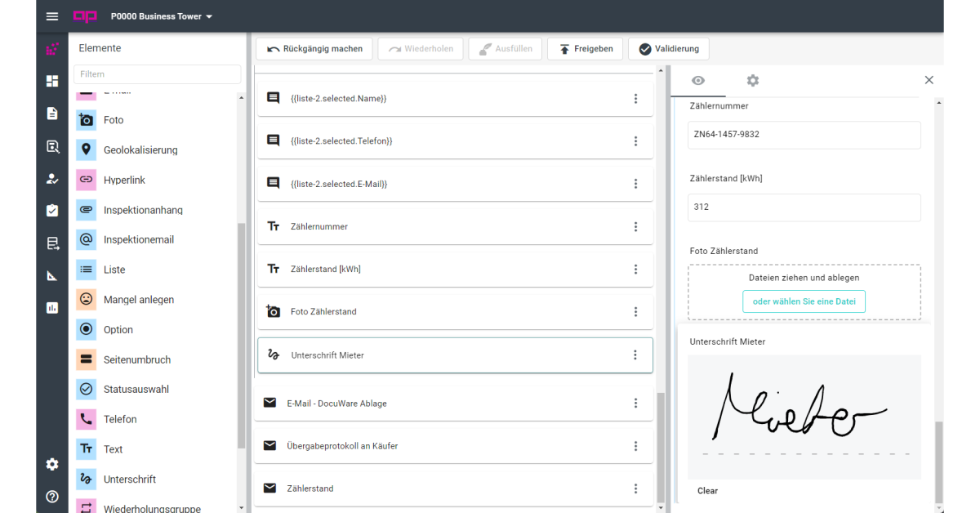Click the Freigeben button
980x513 pixels.
[586, 49]
